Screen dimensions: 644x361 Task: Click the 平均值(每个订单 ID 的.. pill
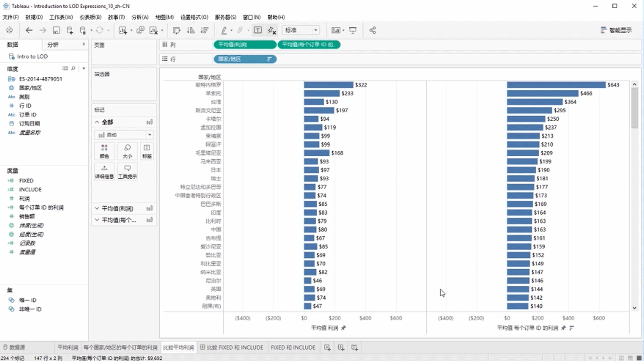pyautogui.click(x=309, y=45)
